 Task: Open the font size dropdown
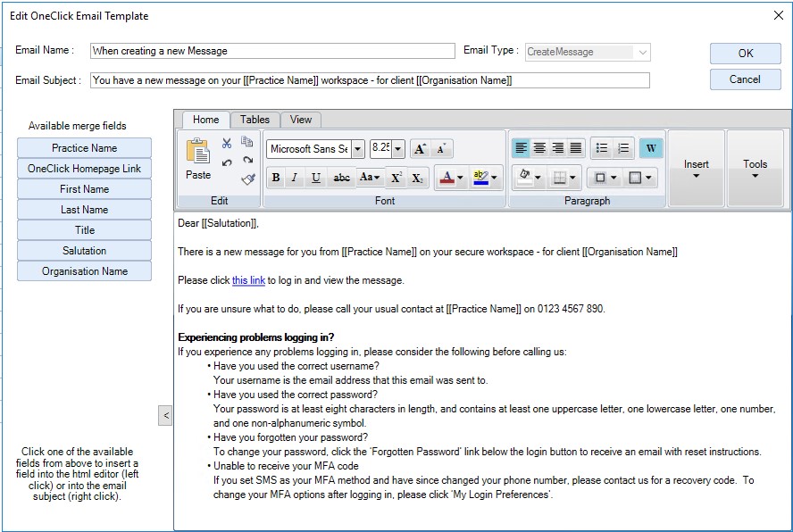[x=398, y=149]
